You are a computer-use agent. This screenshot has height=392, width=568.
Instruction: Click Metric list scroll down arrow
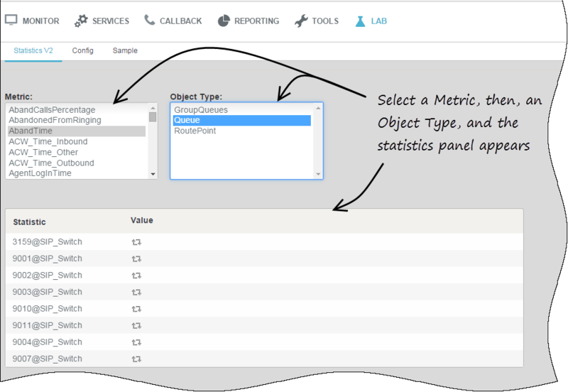click(x=153, y=174)
